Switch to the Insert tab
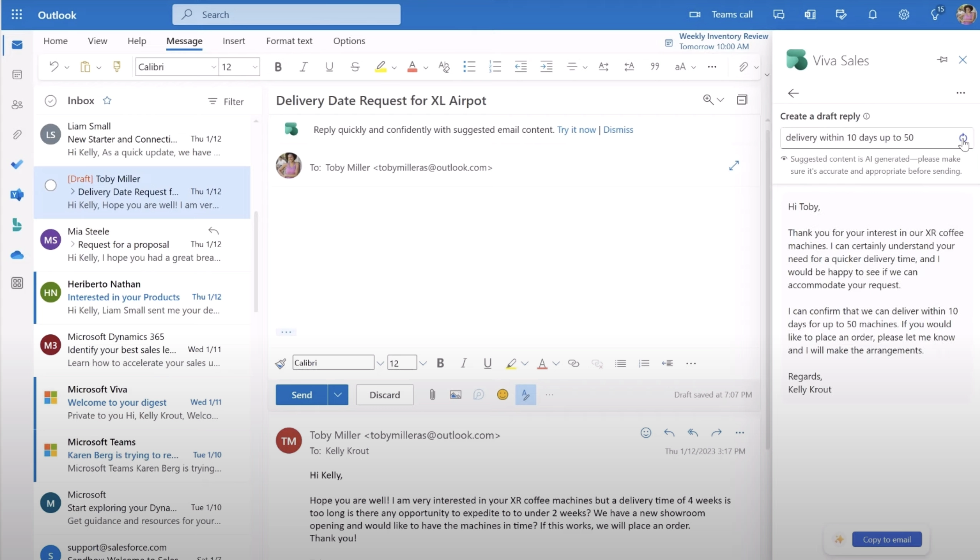The width and height of the screenshot is (980, 560). tap(234, 41)
